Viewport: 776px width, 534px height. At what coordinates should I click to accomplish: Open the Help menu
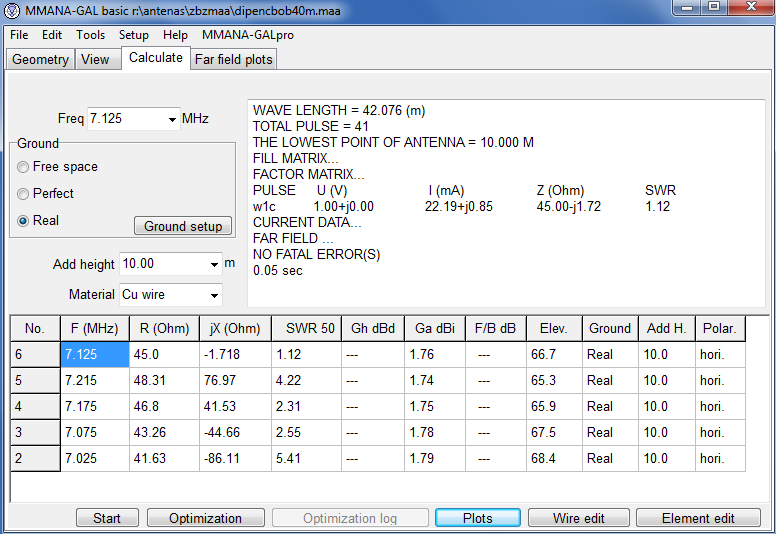coord(175,35)
